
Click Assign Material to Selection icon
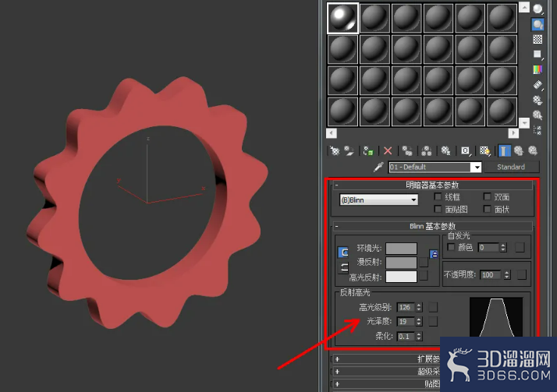[x=368, y=150]
